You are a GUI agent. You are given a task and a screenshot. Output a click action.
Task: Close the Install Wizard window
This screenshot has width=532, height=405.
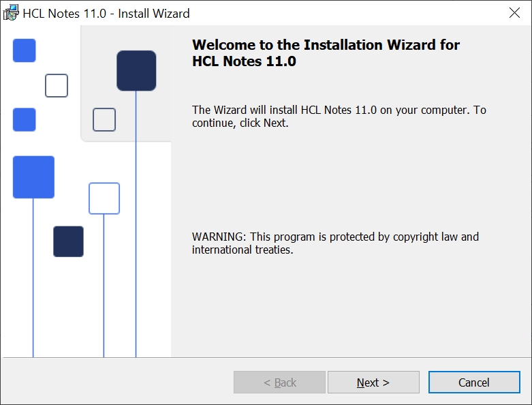[x=514, y=13]
